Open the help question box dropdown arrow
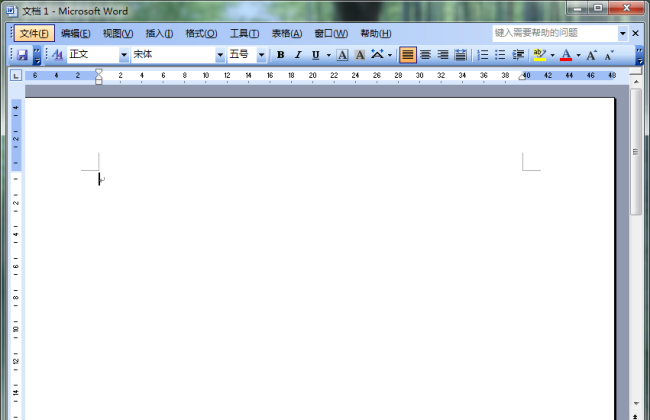Viewport: 650px width, 420px height. [623, 33]
